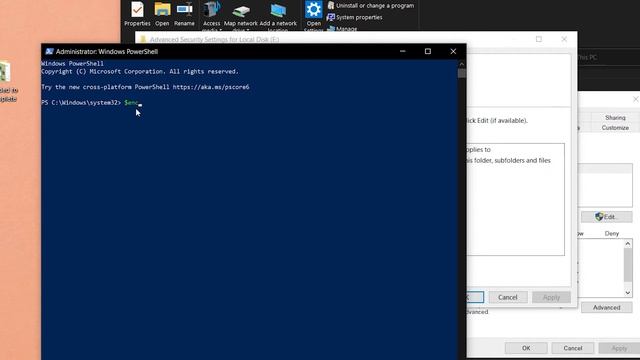This screenshot has height=360, width=640.
Task: Choose Add a network location
Action: tap(278, 16)
